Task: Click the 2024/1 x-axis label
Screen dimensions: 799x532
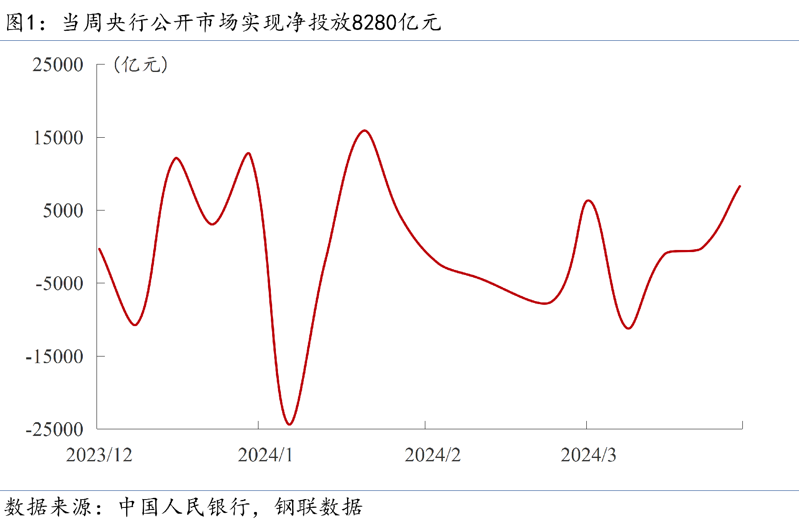Action: 266,455
